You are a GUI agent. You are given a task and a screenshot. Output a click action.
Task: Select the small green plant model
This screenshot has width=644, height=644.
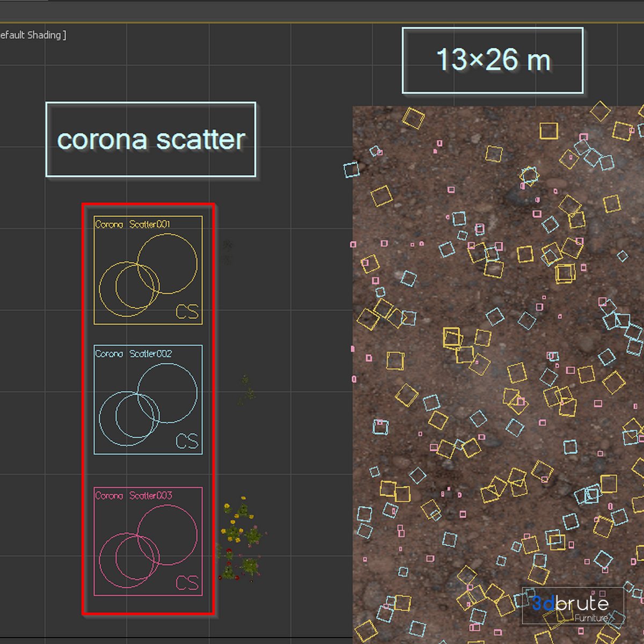tap(246, 390)
